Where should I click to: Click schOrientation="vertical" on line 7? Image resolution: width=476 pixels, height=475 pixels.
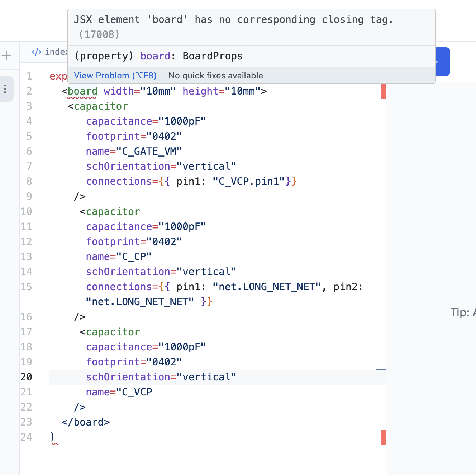[161, 167]
